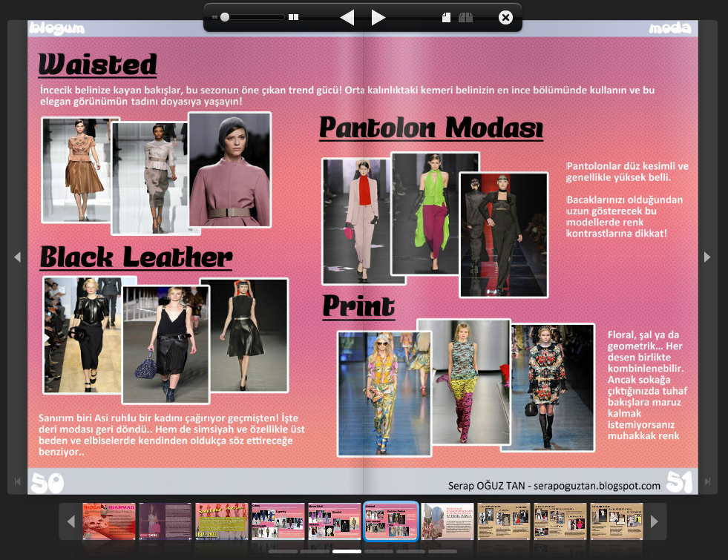Open the white page thumbnail with red text

tap(447, 521)
